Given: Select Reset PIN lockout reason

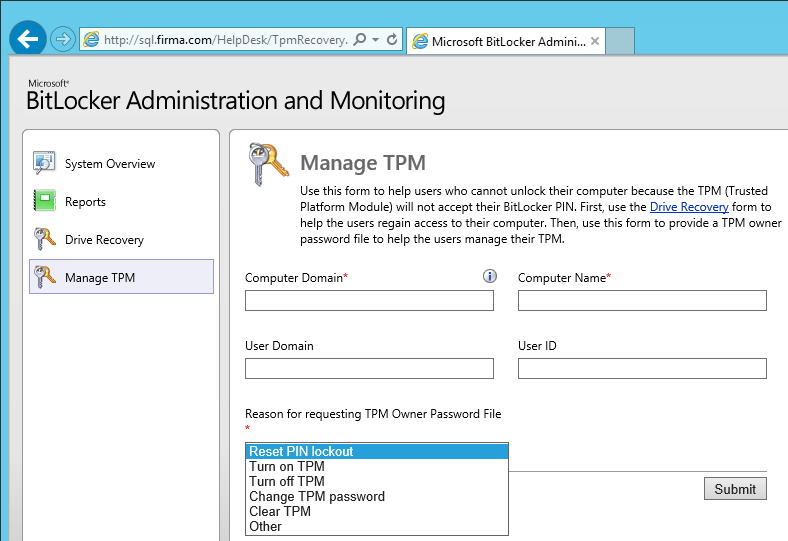Looking at the screenshot, I should pos(377,451).
